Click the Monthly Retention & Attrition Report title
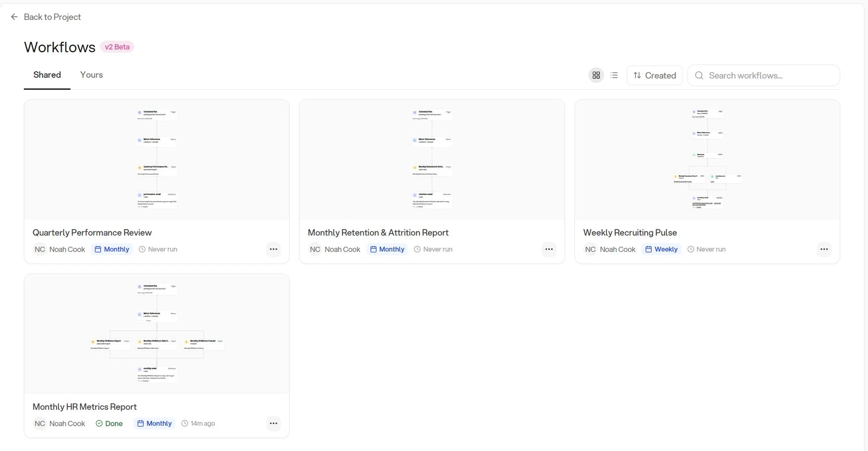Screen dimensions: 868x451 click(x=378, y=232)
